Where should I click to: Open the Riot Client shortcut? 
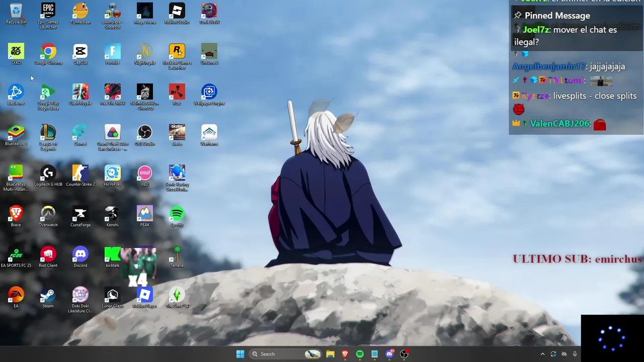(48, 257)
